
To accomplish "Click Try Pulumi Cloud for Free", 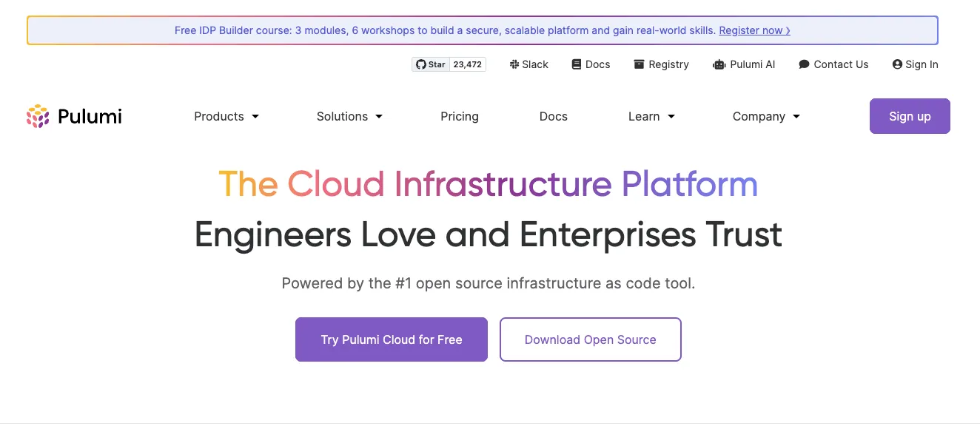I will coord(392,339).
